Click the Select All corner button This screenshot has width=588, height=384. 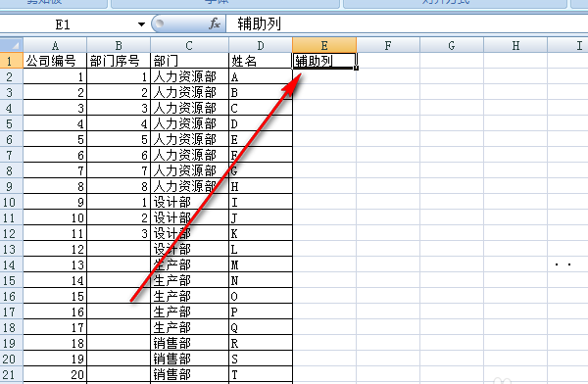coord(12,45)
